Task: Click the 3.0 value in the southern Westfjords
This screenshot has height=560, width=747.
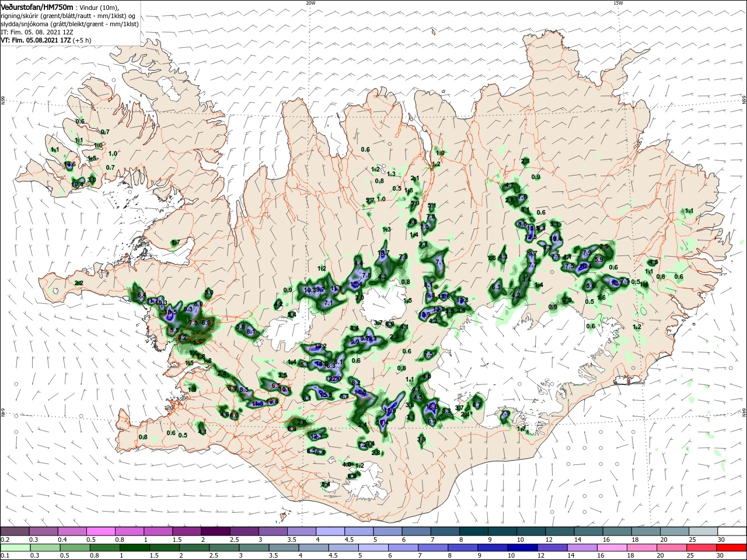Action: click(92, 180)
